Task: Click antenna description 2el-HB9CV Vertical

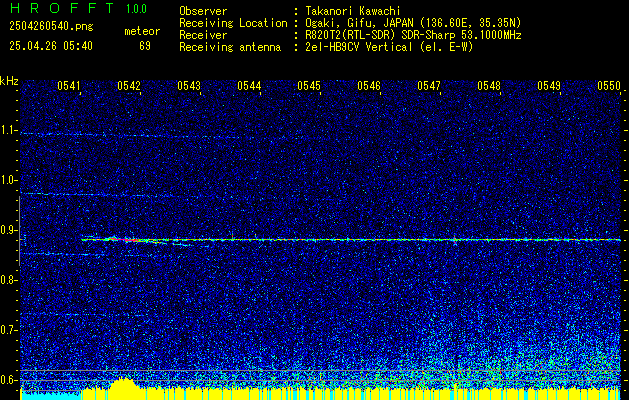Action: coord(359,47)
